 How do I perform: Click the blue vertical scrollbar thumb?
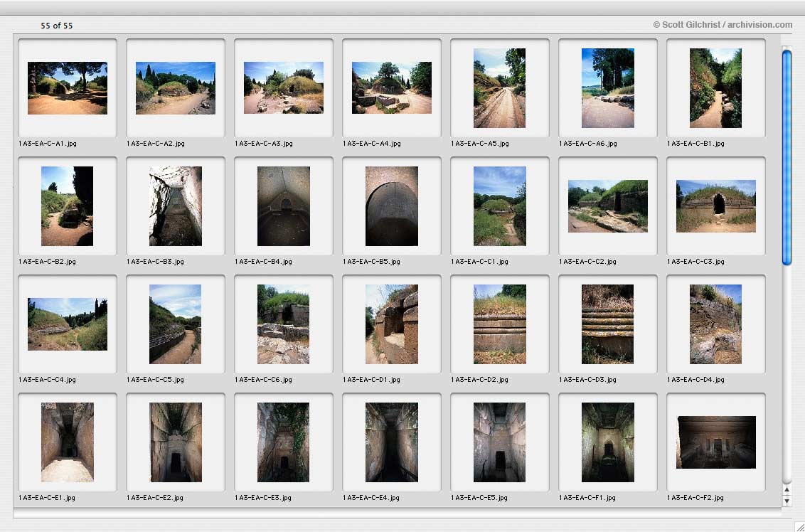(x=787, y=157)
